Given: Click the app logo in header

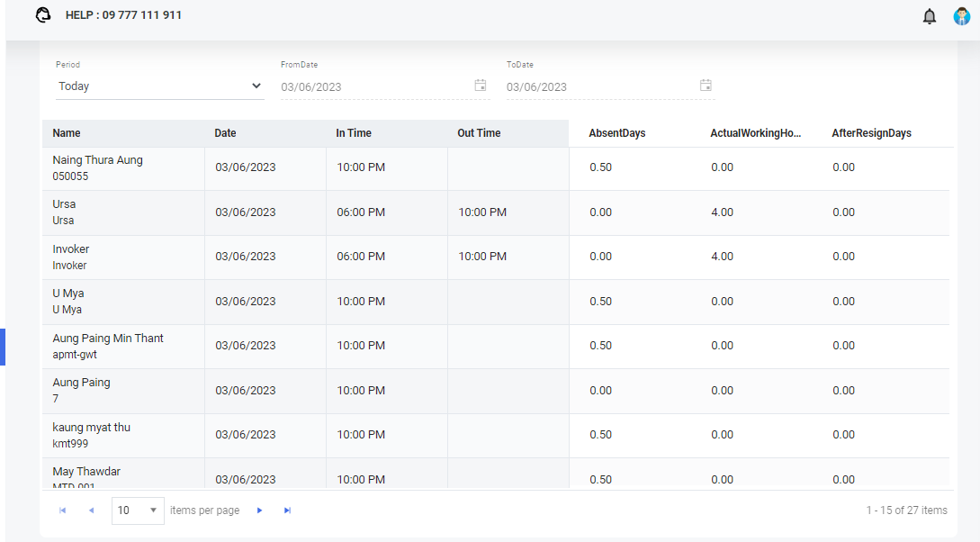Looking at the screenshot, I should point(43,15).
